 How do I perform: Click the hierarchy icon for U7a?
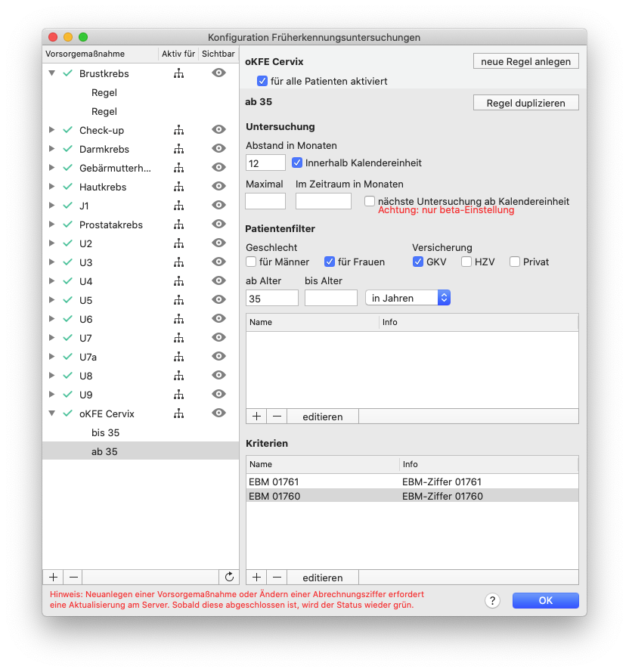tap(178, 356)
